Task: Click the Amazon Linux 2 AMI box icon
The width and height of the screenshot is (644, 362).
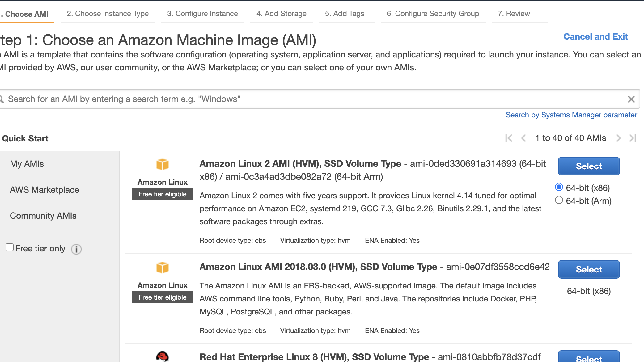Action: pos(162,164)
